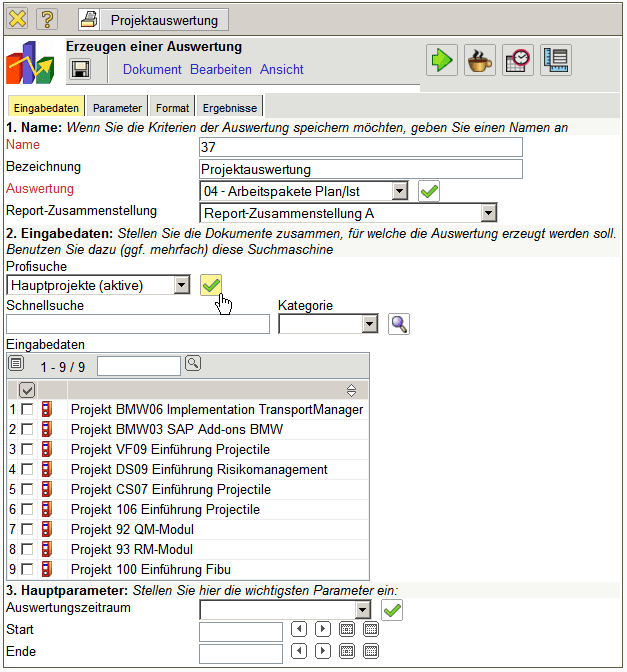Check Projekt BMW03 SAP Add-ons BMW
627x672 pixels.
click(27, 429)
